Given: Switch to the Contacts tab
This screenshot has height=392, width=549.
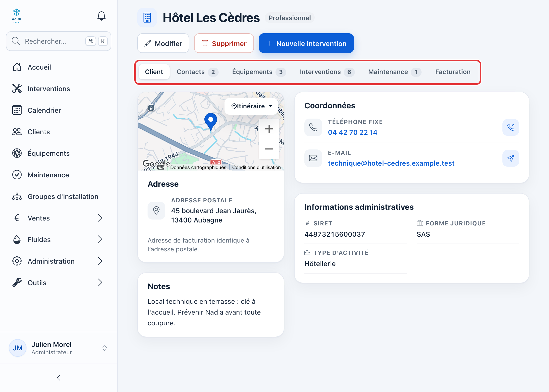Looking at the screenshot, I should pyautogui.click(x=197, y=72).
